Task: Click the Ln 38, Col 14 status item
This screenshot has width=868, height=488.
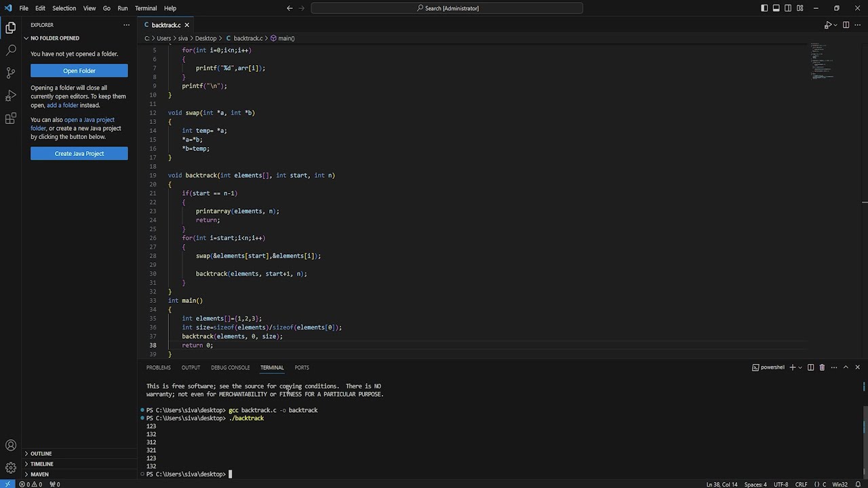Action: pyautogui.click(x=722, y=484)
